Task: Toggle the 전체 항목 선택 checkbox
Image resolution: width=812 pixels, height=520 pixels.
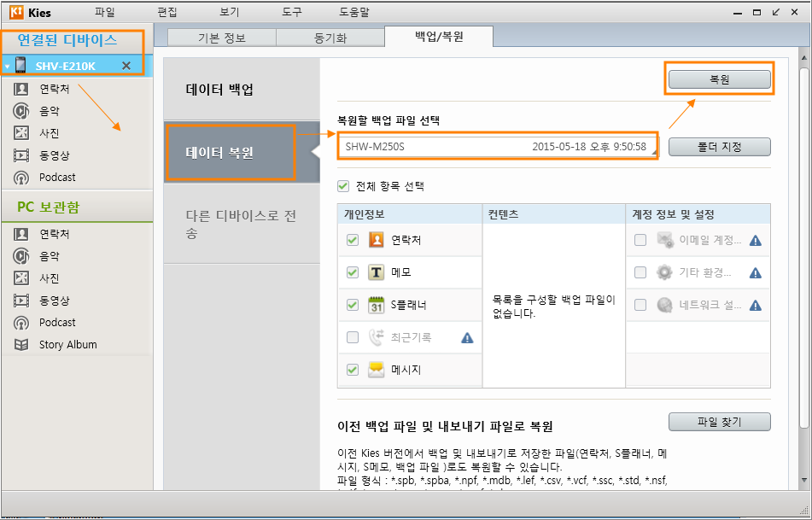Action: [343, 186]
